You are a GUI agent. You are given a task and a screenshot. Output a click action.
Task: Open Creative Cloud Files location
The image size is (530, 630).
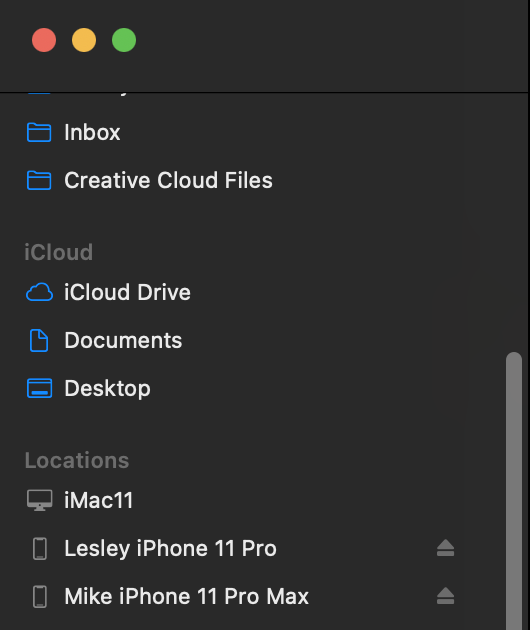168,180
